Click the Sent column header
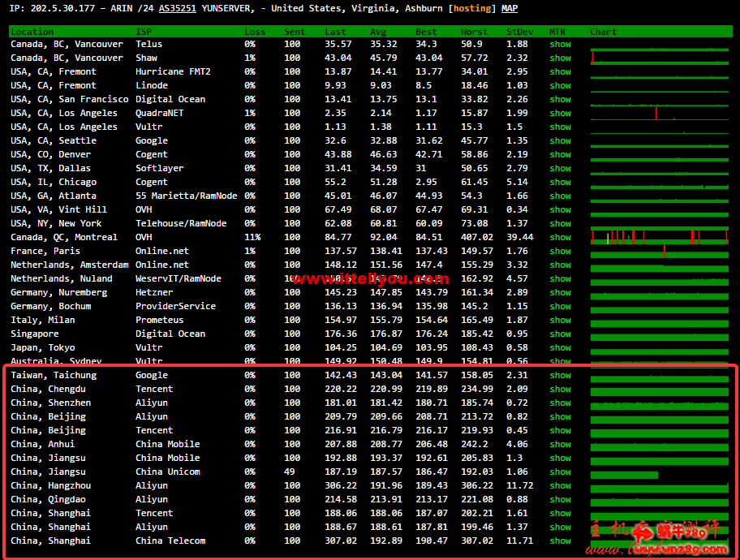The image size is (740, 560). tap(295, 32)
